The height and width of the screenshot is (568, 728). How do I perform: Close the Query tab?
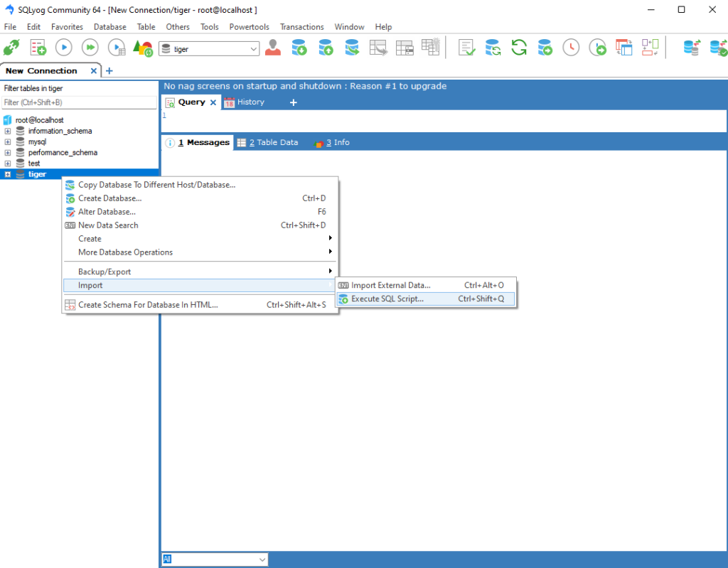[x=213, y=102]
